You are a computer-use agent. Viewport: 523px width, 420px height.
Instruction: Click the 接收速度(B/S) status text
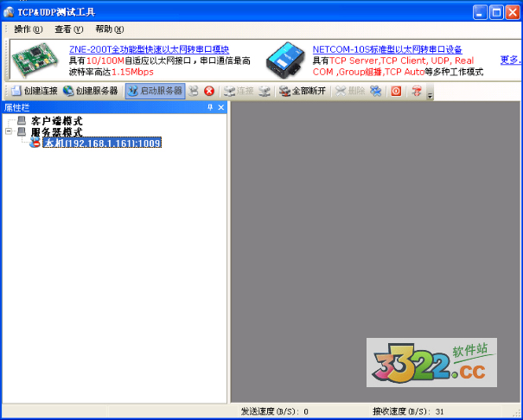[408, 411]
